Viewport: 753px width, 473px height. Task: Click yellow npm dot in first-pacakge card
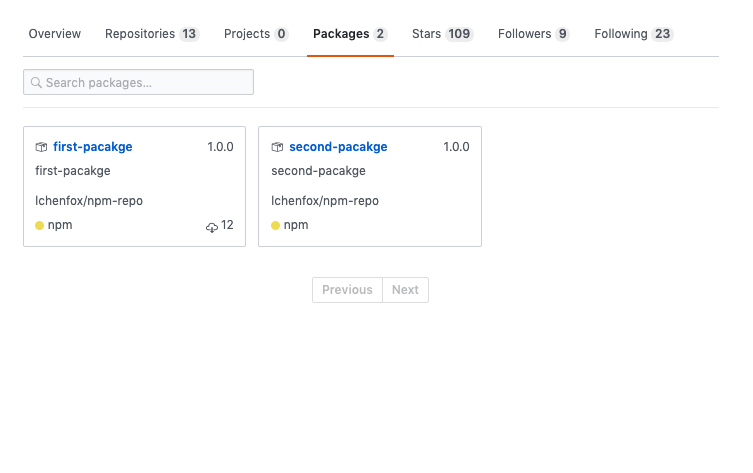pyautogui.click(x=40, y=225)
